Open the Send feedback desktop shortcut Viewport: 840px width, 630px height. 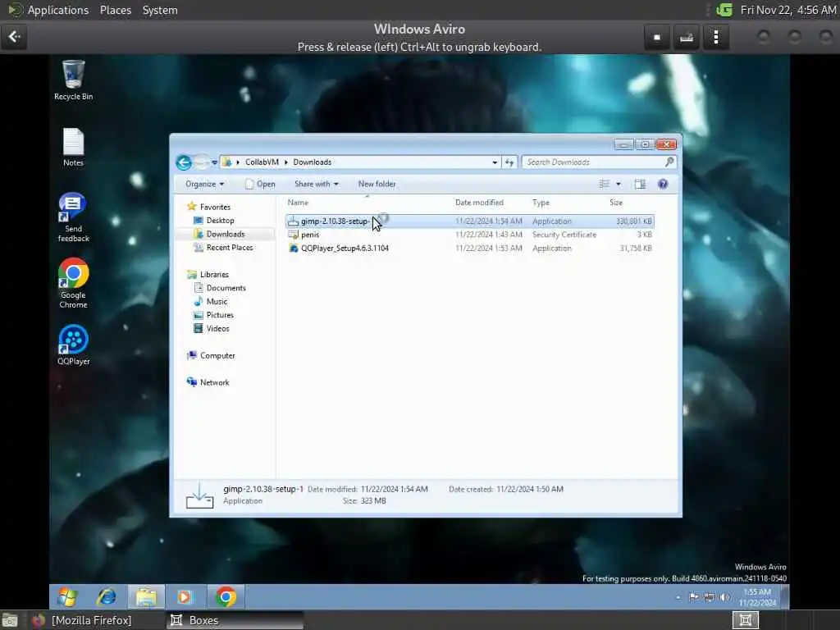(73, 217)
